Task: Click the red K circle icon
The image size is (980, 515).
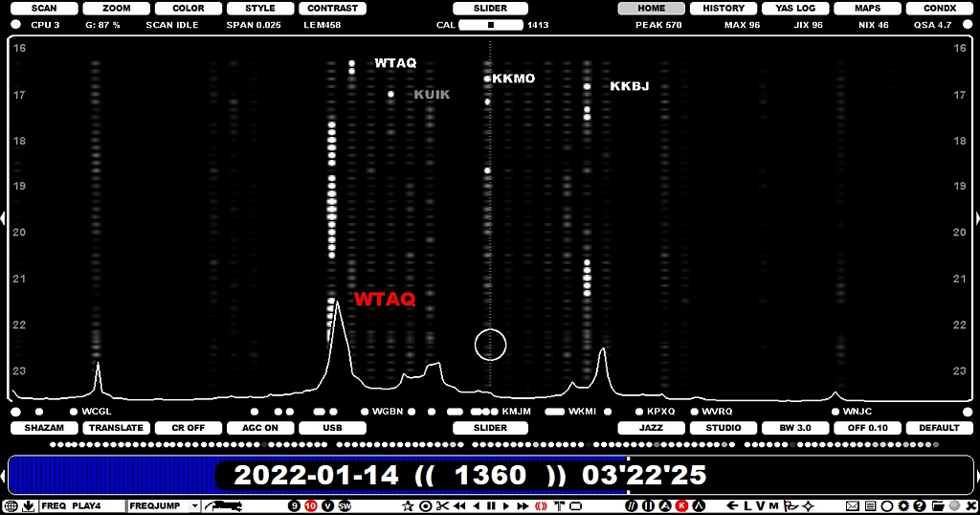Action: click(681, 505)
